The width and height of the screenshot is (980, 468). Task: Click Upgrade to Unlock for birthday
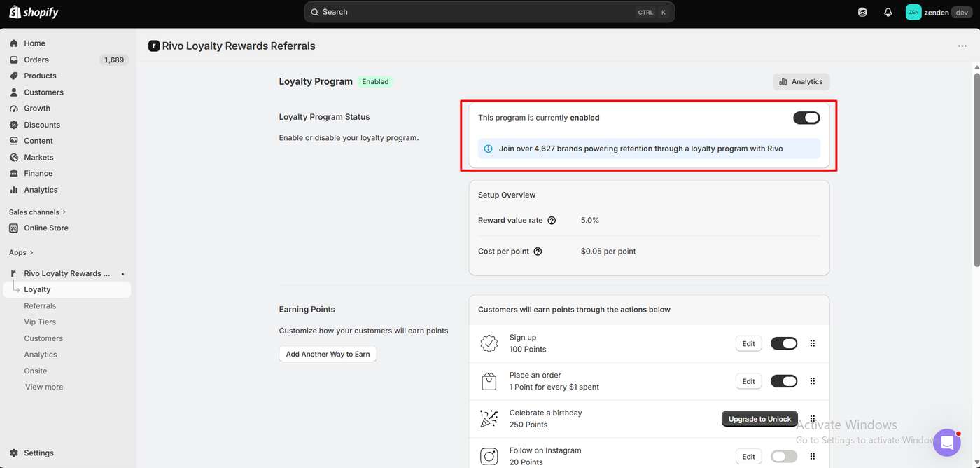tap(759, 419)
